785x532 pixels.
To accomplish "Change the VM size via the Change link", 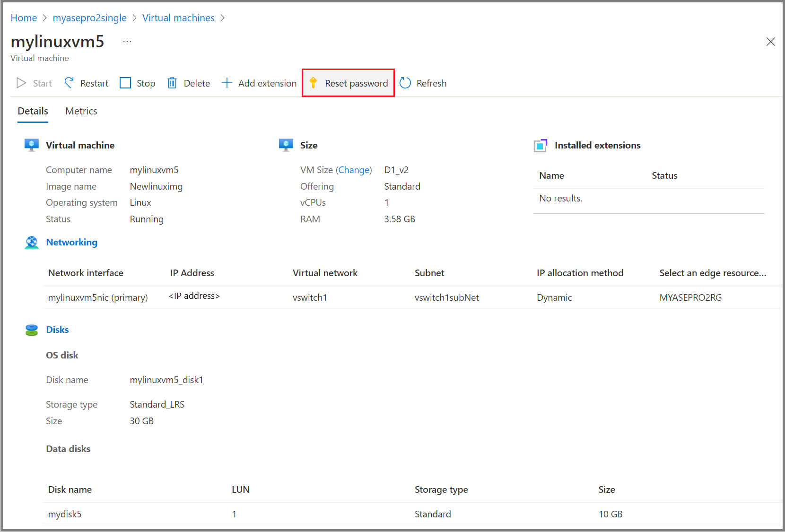I will click(x=354, y=170).
